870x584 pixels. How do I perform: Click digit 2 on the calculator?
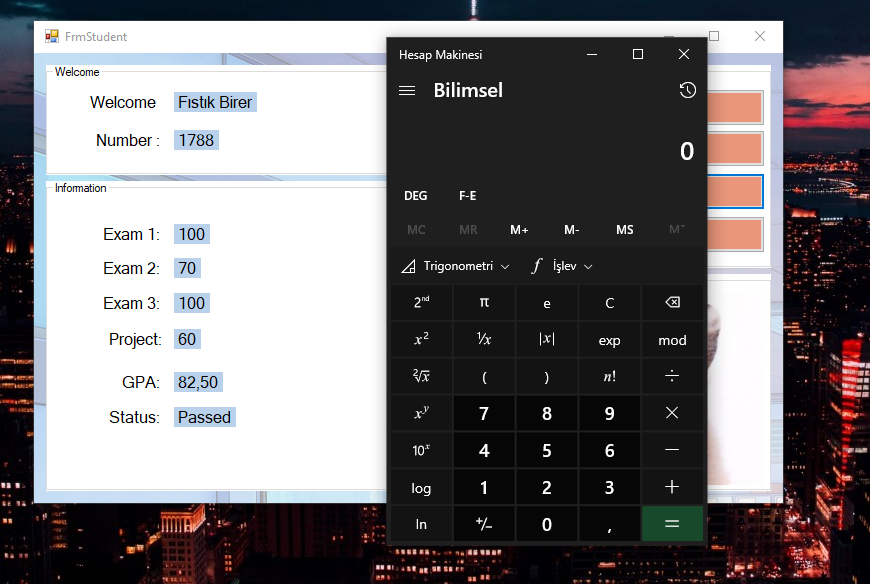click(x=547, y=487)
